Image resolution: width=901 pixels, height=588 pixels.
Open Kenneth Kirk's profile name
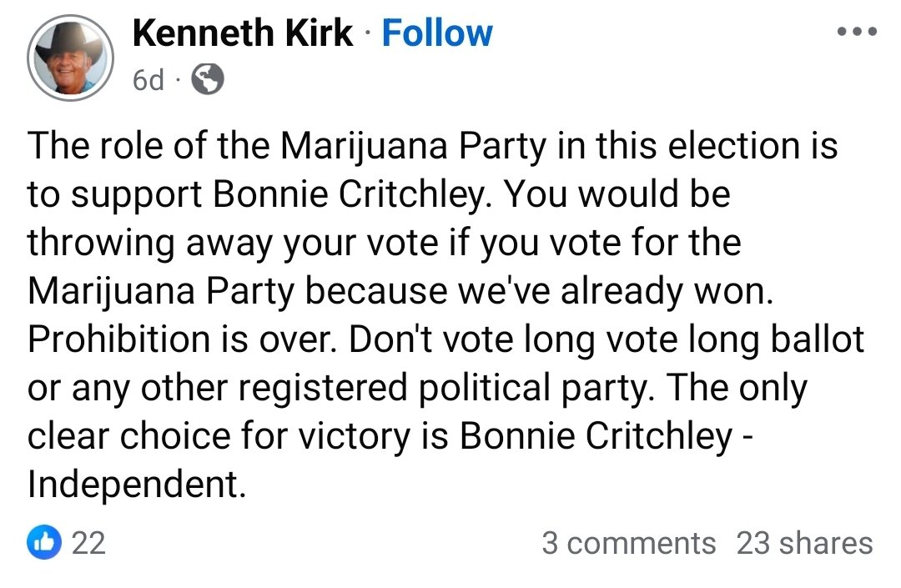click(x=243, y=33)
